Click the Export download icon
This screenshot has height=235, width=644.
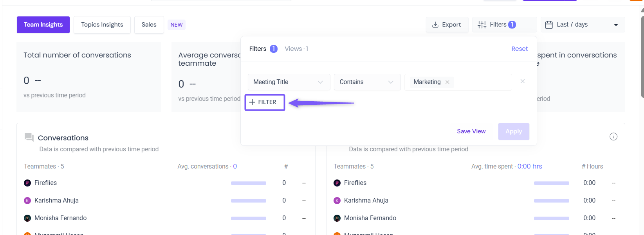tap(435, 25)
